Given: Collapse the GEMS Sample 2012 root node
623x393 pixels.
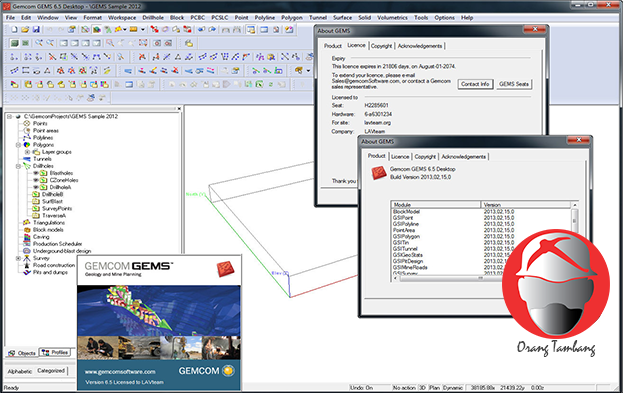Looking at the screenshot, I should pos(9,116).
